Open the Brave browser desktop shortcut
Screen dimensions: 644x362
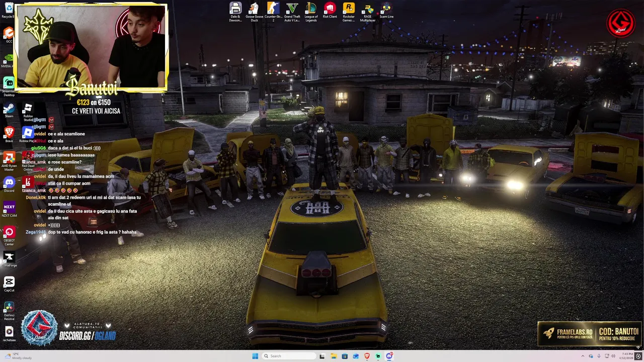coord(9,134)
